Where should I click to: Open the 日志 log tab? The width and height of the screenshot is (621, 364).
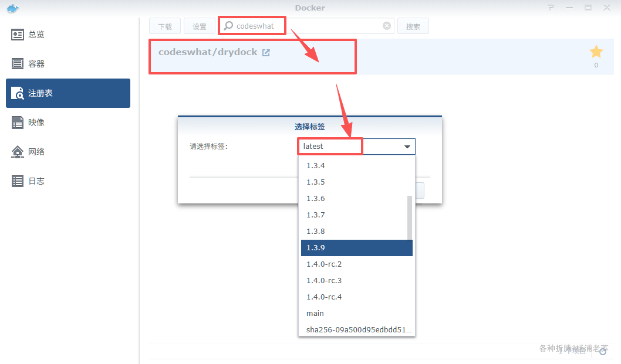coord(68,181)
